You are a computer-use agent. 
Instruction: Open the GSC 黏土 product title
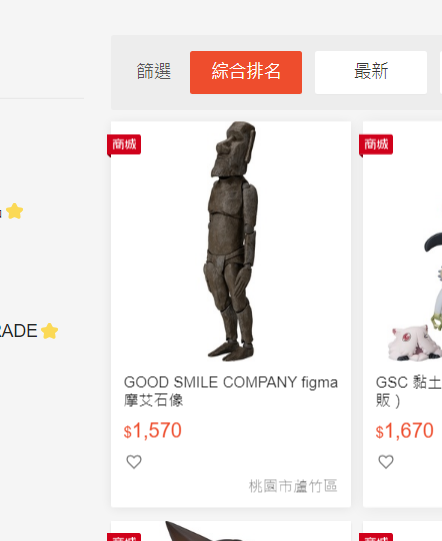tap(409, 391)
